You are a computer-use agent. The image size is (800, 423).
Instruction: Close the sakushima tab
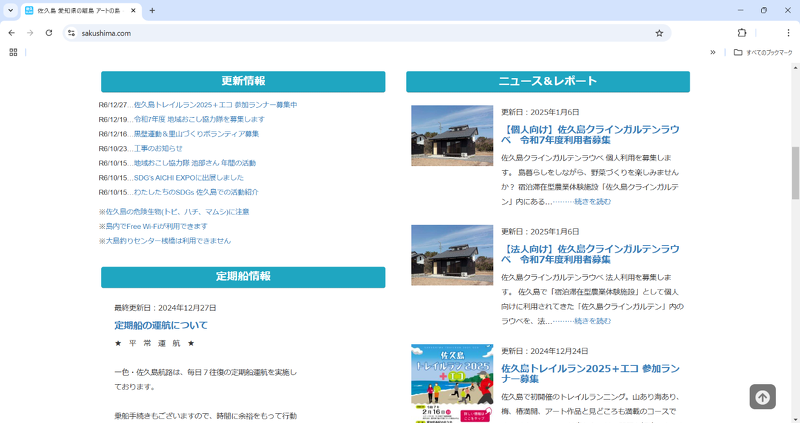[131, 10]
